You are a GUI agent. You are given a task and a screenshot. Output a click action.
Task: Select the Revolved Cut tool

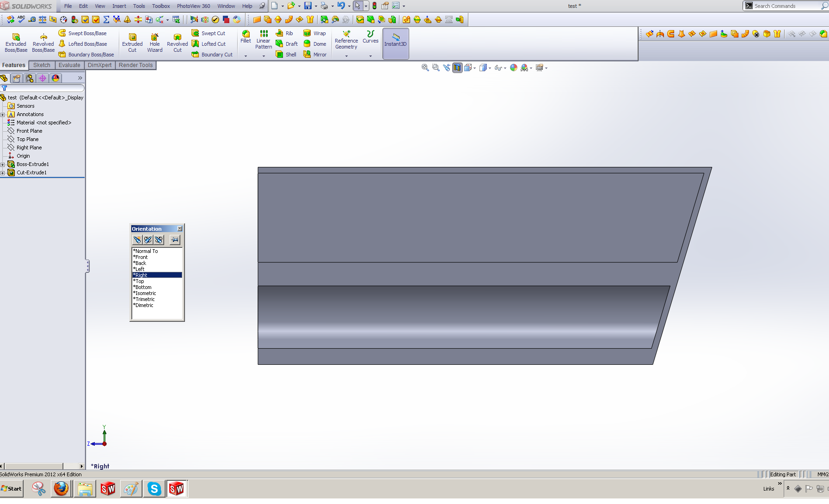tap(177, 42)
